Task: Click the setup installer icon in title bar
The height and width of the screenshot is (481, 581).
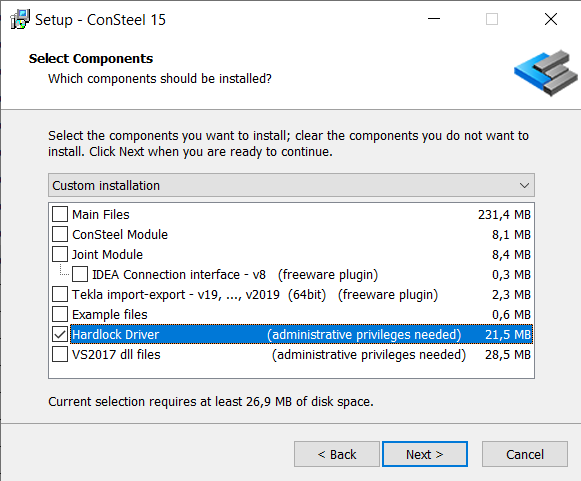Action: tap(20, 19)
